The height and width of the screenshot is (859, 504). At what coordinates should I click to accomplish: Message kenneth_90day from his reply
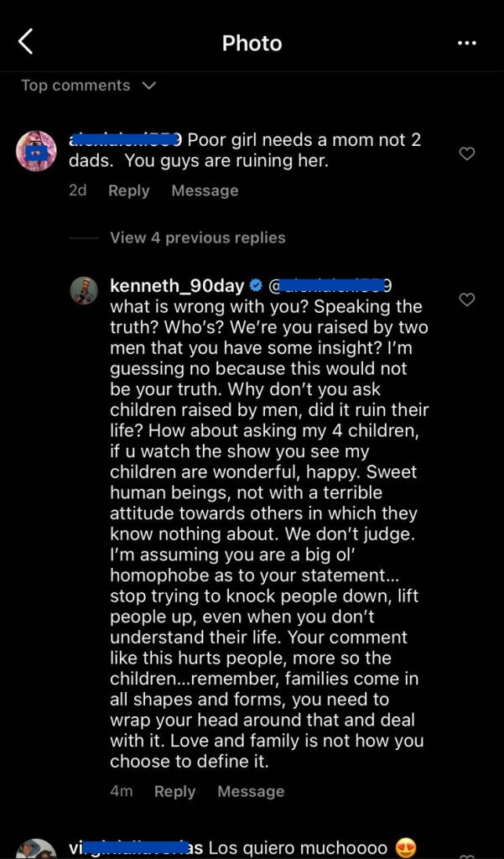click(251, 791)
